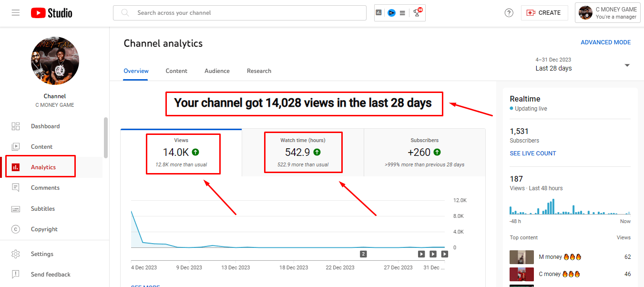The image size is (644, 287).
Task: Switch to the Overview tab
Action: (136, 71)
